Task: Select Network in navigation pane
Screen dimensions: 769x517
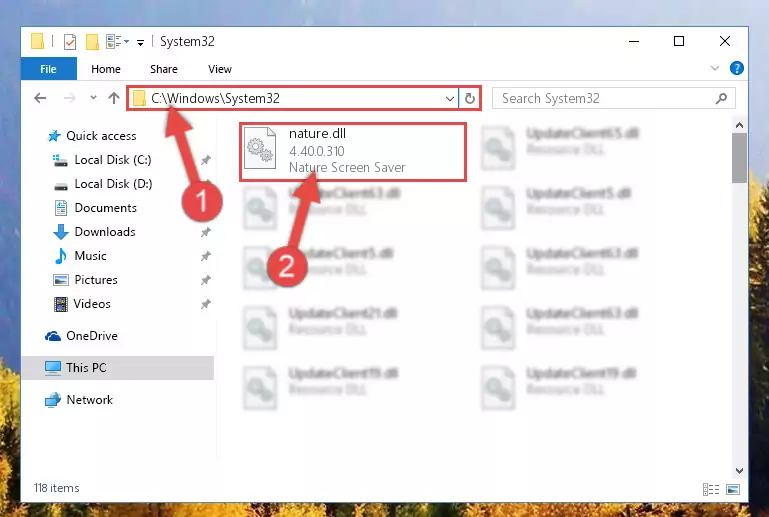Action: pos(89,400)
